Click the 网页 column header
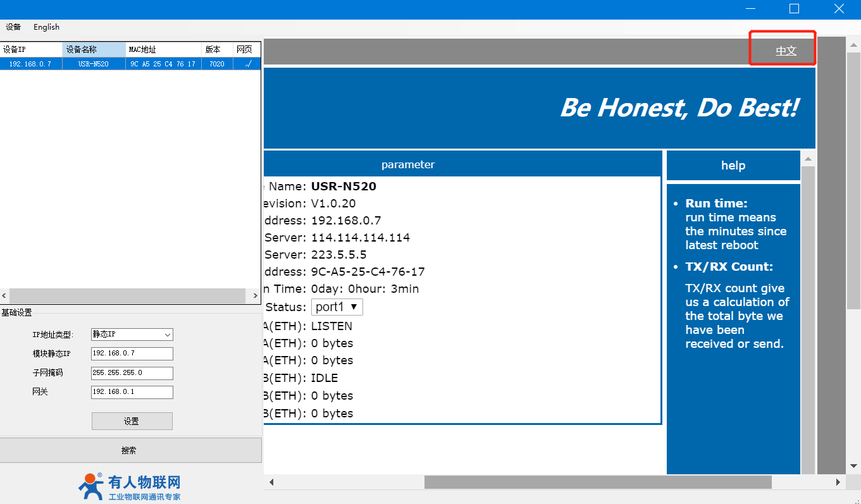The width and height of the screenshot is (861, 504). coord(247,49)
